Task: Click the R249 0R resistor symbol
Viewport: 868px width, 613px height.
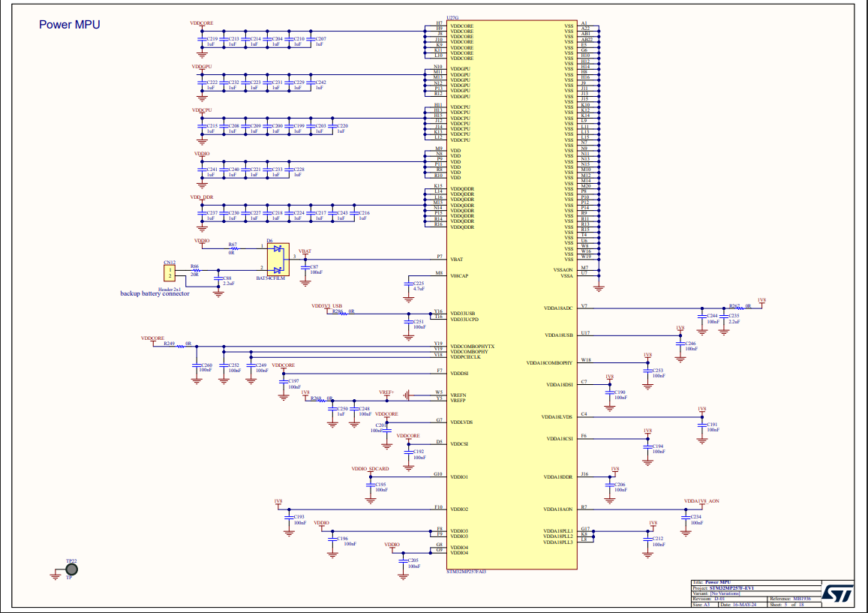Action: pos(181,347)
